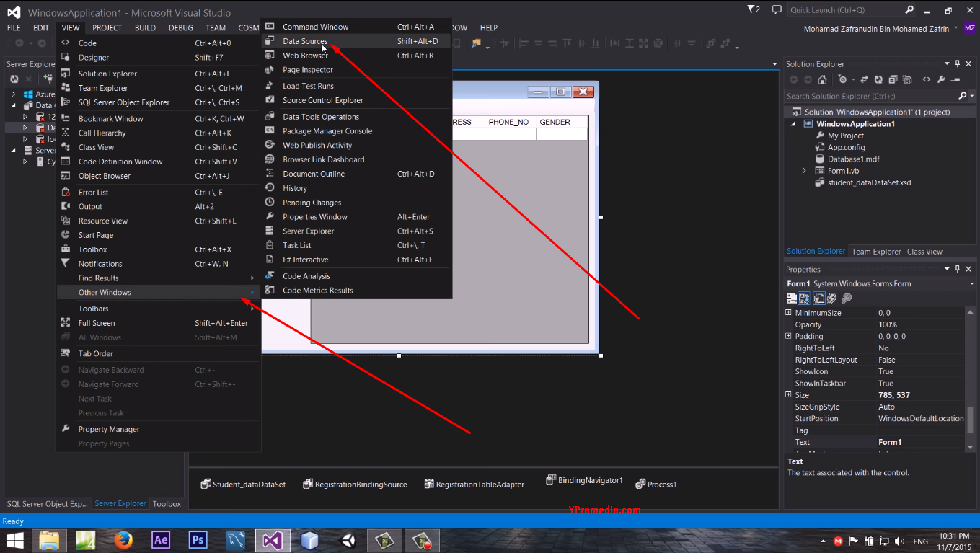
Task: Pin the Properties window
Action: tap(958, 269)
